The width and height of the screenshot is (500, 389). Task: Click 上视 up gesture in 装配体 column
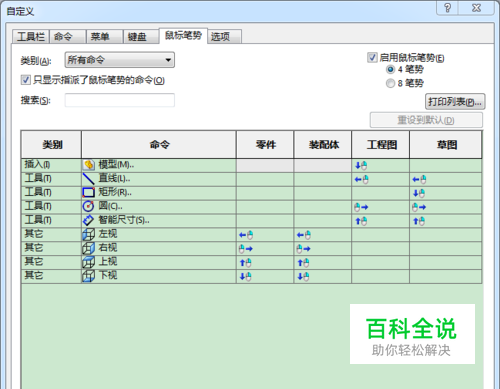303,263
